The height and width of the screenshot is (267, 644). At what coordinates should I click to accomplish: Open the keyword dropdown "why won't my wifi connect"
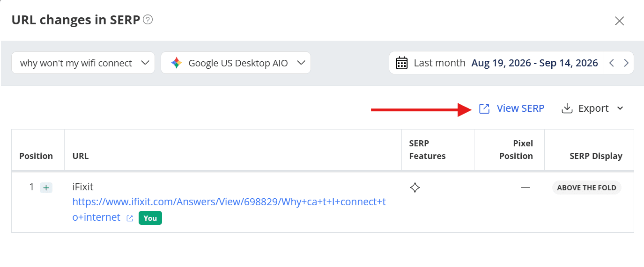(x=83, y=63)
